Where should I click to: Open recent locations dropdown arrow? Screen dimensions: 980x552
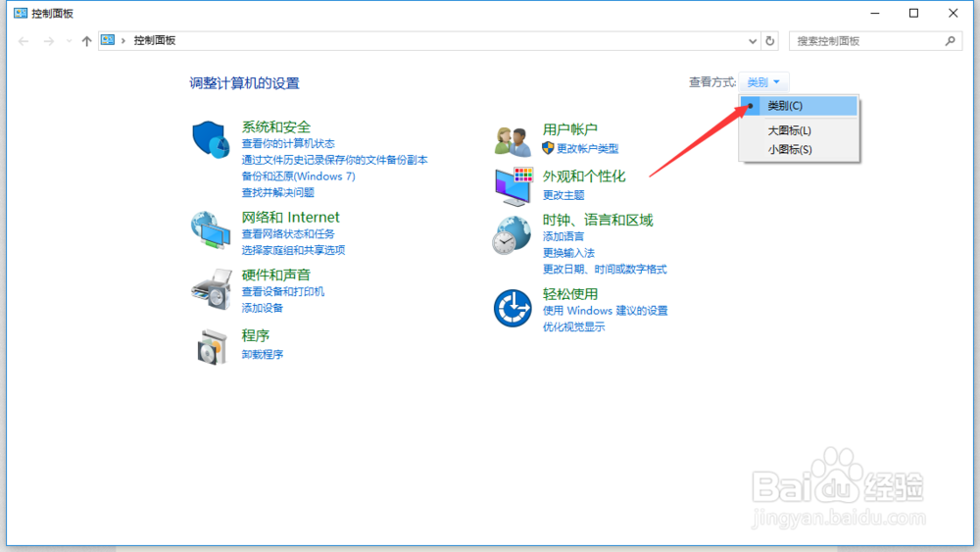69,40
